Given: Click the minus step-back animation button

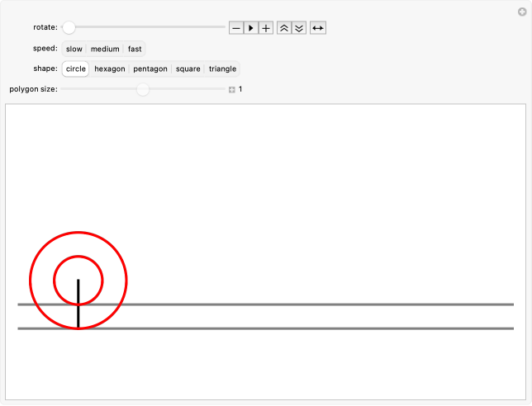Looking at the screenshot, I should pyautogui.click(x=236, y=28).
